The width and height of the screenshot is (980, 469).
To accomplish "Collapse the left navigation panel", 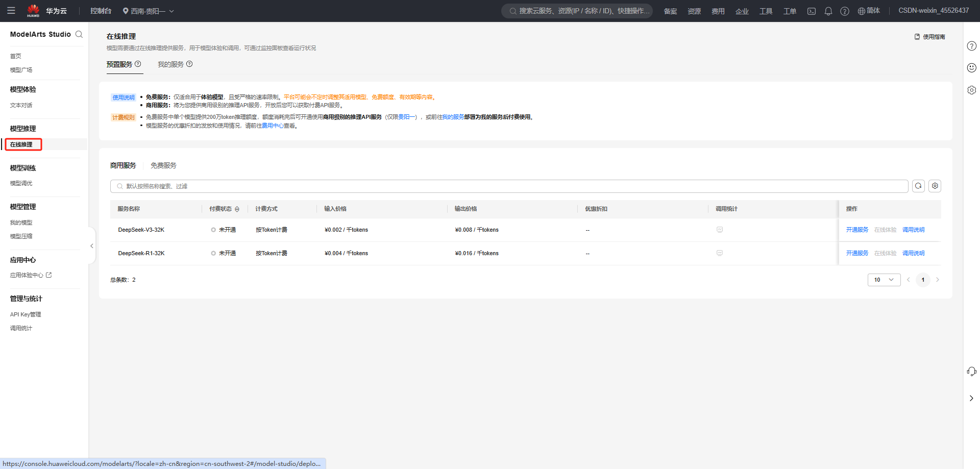I will coord(92,246).
